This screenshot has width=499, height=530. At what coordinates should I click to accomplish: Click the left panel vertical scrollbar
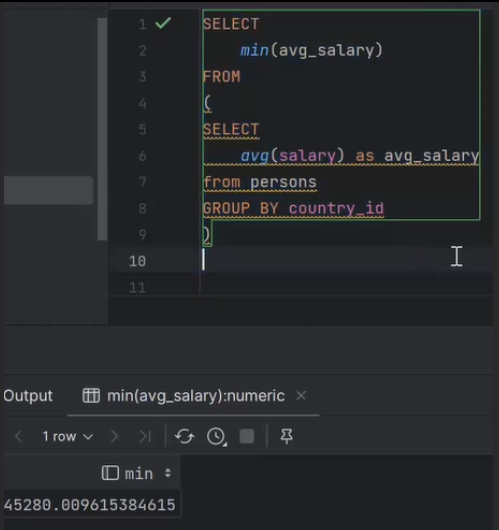pos(102,129)
